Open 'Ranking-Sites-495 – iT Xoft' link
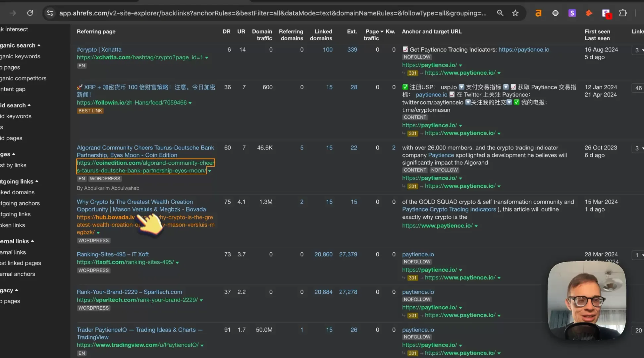 click(113, 255)
